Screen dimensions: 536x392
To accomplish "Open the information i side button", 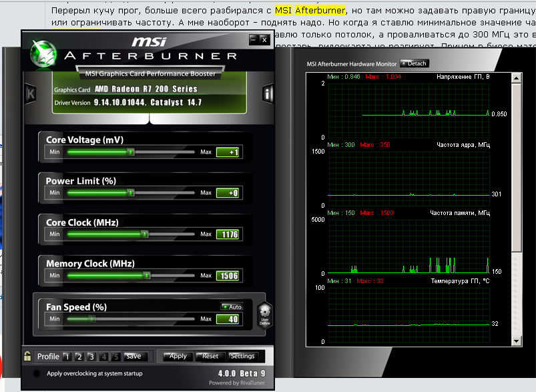I will [x=268, y=93].
